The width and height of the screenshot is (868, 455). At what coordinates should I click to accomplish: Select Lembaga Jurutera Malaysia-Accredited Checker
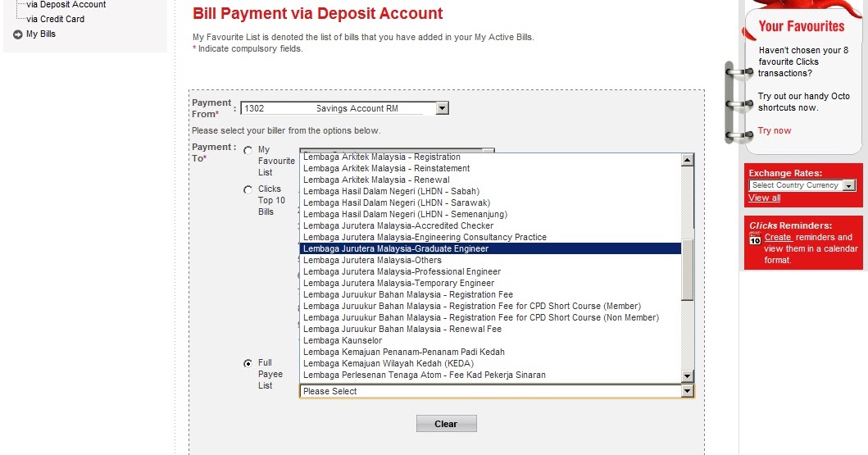(490, 225)
